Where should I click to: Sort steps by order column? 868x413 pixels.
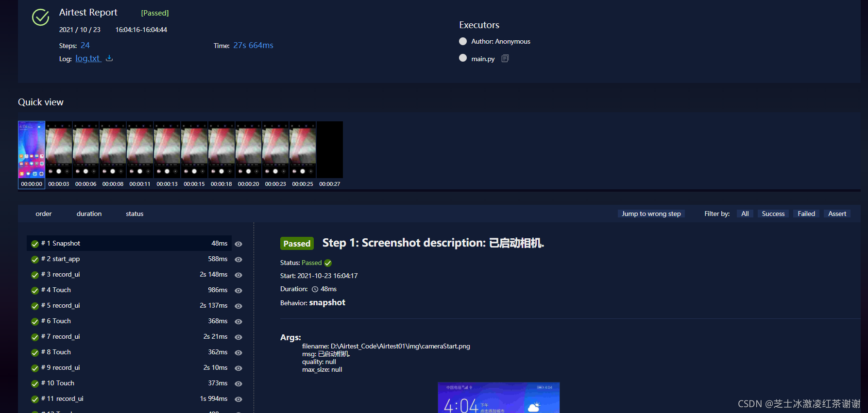point(44,214)
